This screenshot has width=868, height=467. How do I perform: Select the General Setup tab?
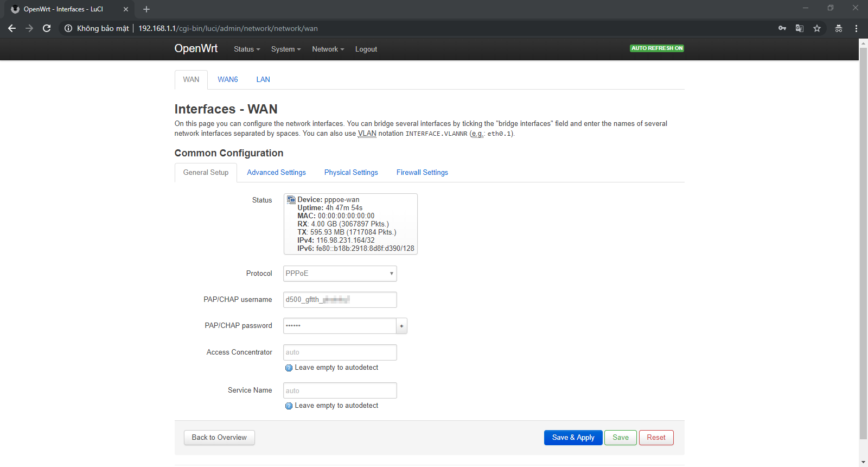point(206,172)
